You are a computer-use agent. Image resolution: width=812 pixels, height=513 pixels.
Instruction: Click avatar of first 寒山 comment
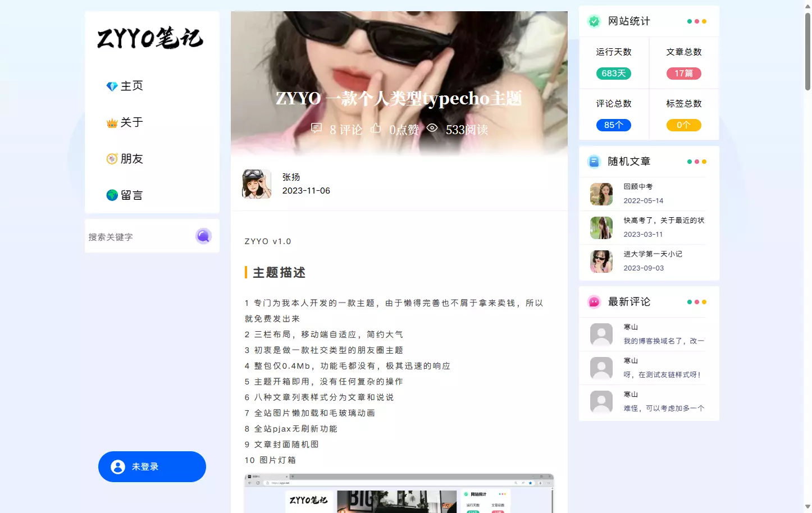[601, 335]
